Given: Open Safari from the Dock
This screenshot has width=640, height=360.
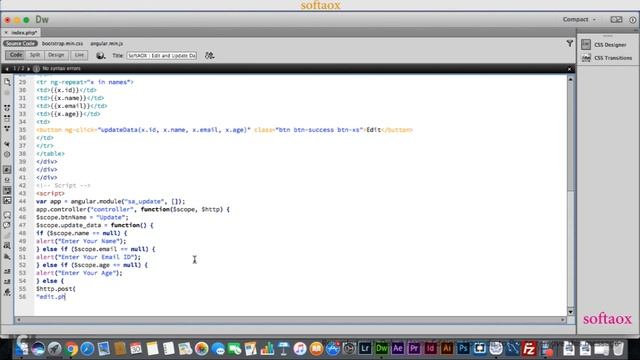Looking at the screenshot, I should (x=87, y=349).
